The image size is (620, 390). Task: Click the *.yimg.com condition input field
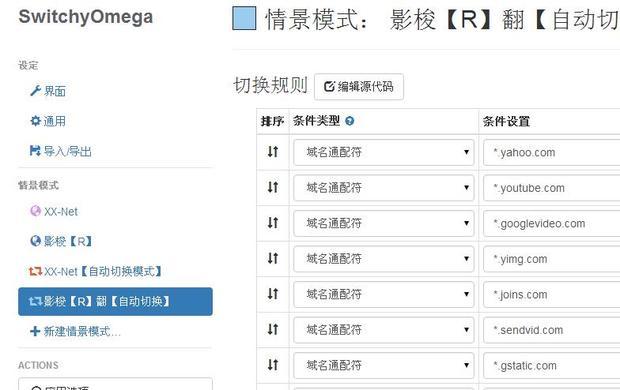(x=551, y=259)
